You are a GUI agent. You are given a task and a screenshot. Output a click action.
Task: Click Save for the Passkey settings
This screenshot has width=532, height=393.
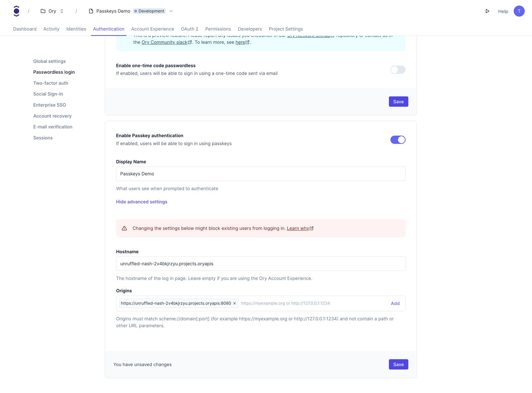[x=398, y=364]
